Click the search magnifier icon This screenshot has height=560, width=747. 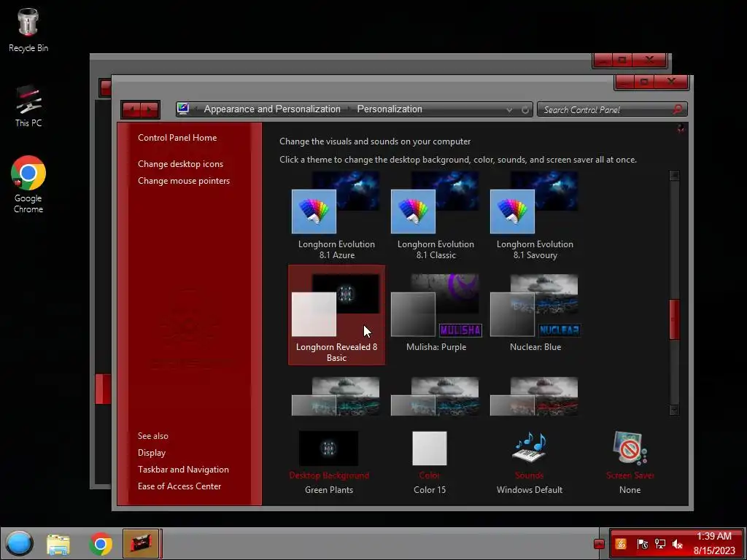click(x=678, y=109)
